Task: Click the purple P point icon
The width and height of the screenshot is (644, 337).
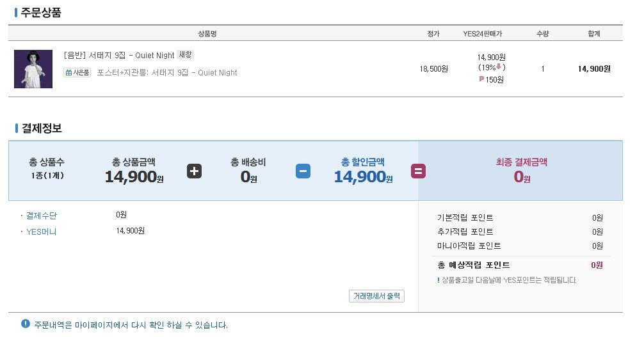Action: point(481,79)
